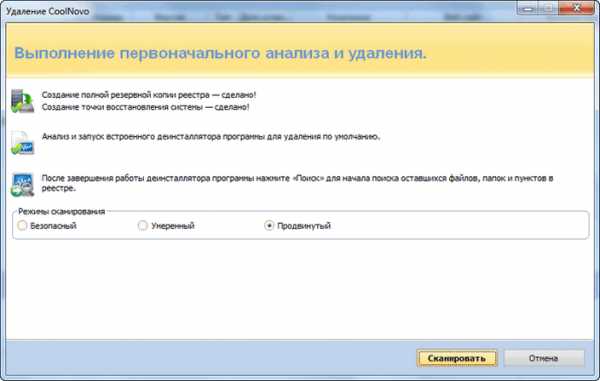Viewport: 600px width, 381px height.
Task: Click text 'После завершения работы деинсталлятора'
Action: click(x=126, y=178)
